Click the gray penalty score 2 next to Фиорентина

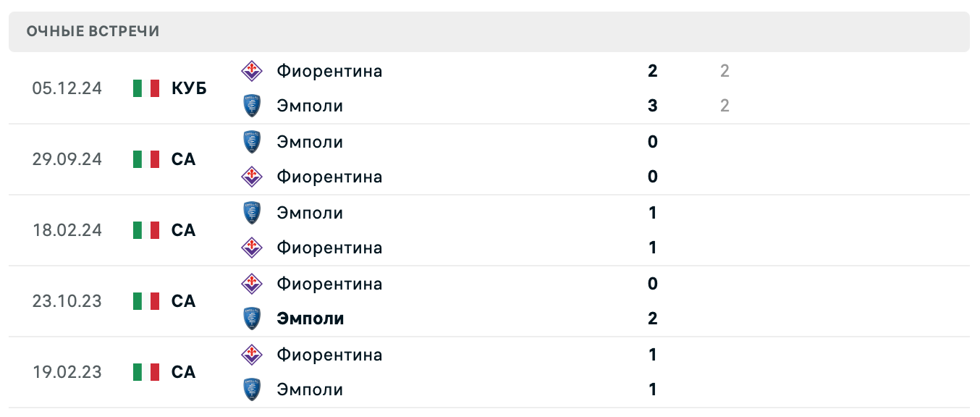pyautogui.click(x=724, y=70)
